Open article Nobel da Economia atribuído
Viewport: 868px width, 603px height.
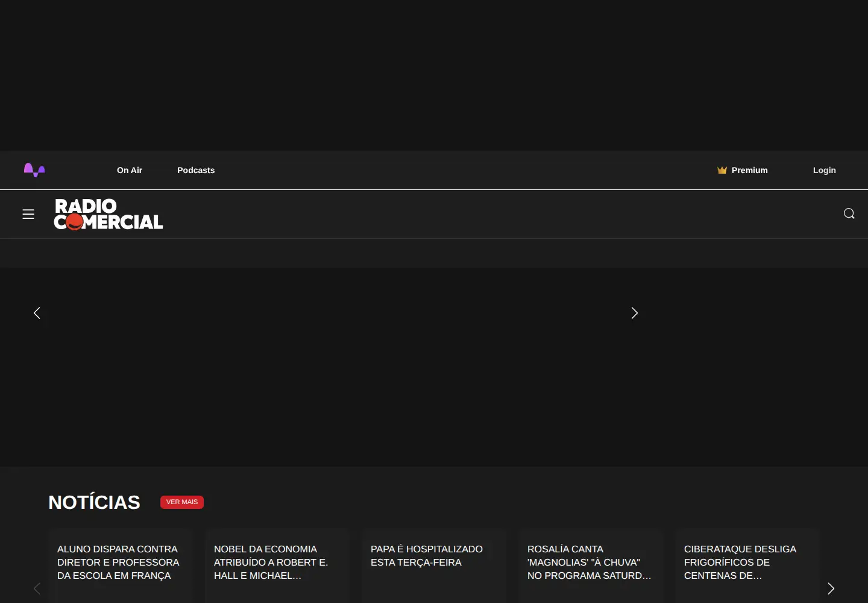click(271, 562)
